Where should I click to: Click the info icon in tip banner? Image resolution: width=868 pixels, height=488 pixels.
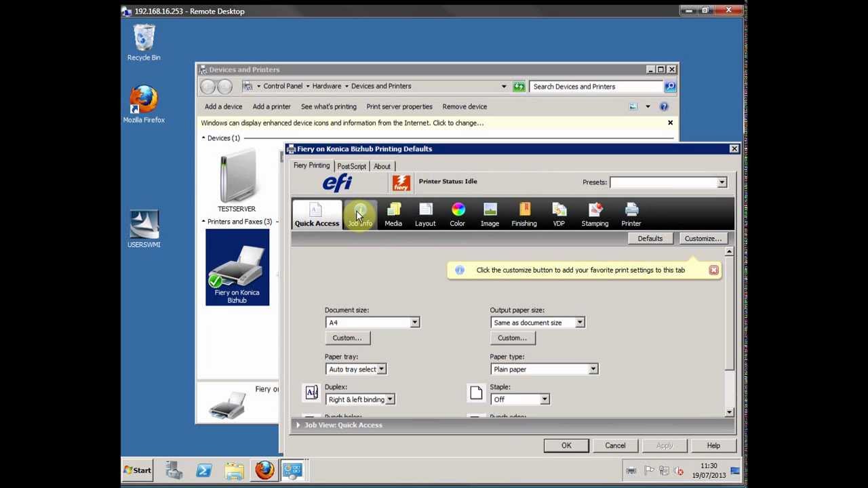(460, 270)
